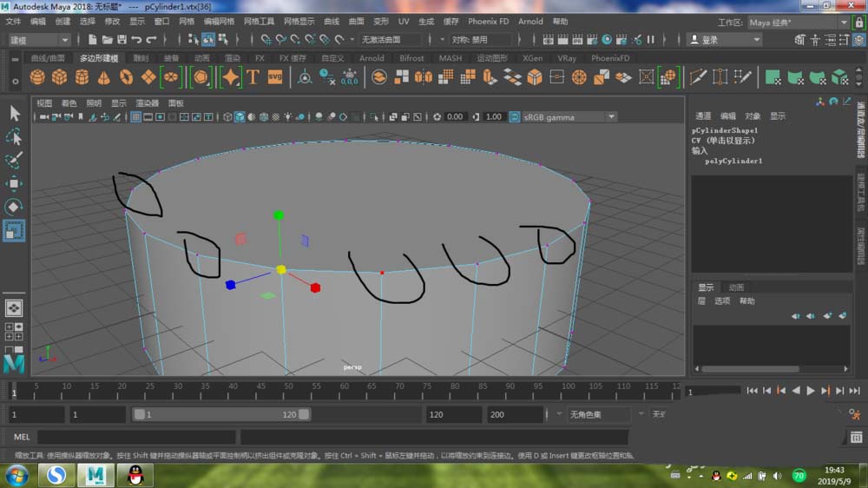
Task: Toggle select by object type mode
Action: (208, 39)
